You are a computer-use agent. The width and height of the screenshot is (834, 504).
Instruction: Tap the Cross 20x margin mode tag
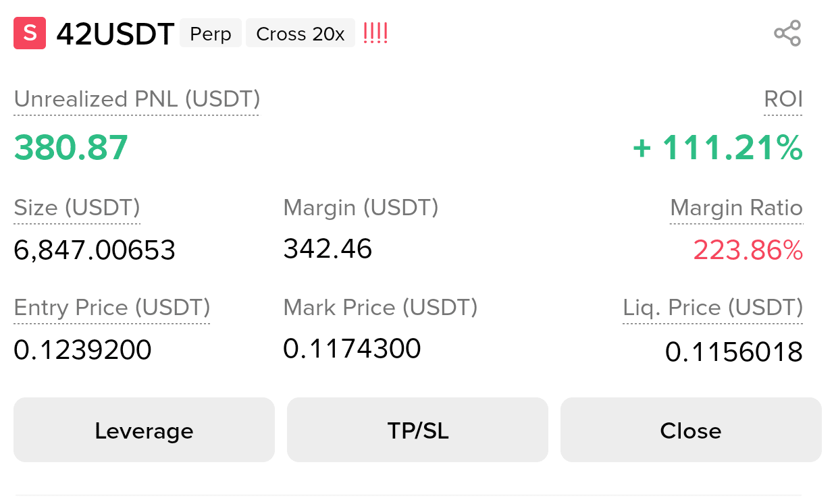301,34
